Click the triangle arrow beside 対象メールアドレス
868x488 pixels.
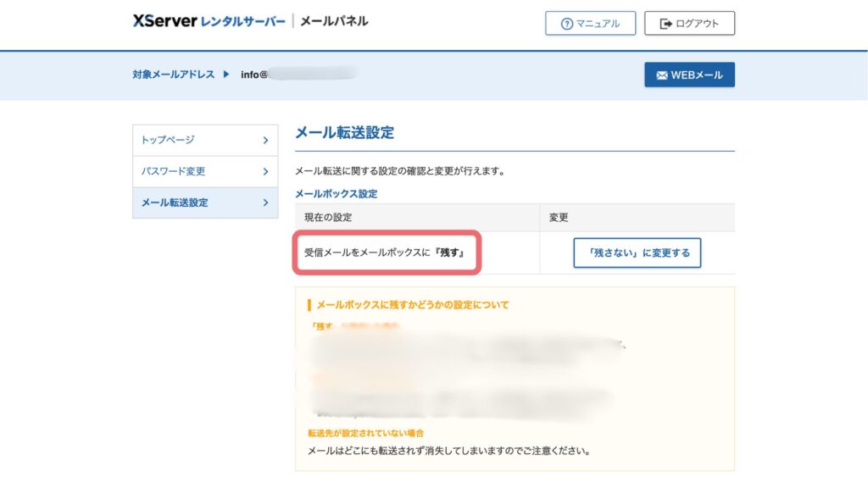tap(226, 75)
